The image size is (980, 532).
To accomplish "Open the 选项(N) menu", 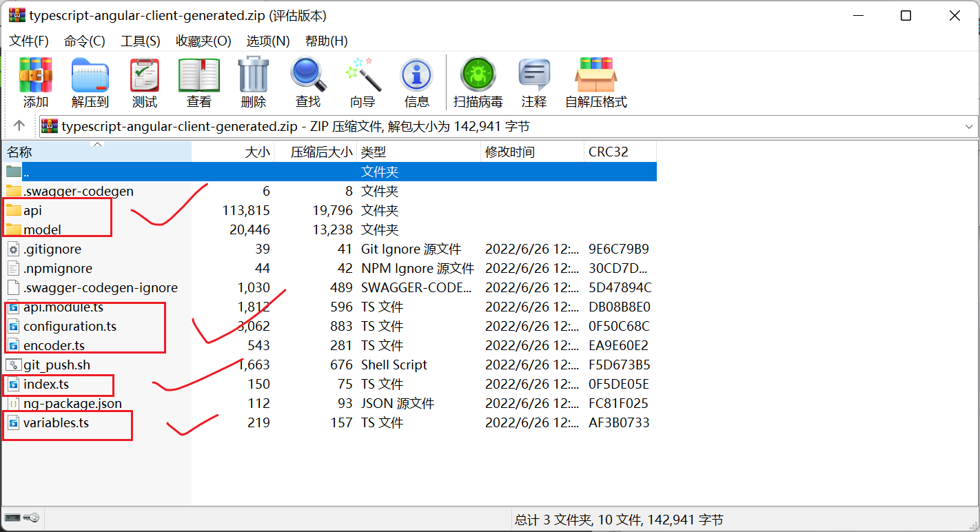I will [x=268, y=41].
